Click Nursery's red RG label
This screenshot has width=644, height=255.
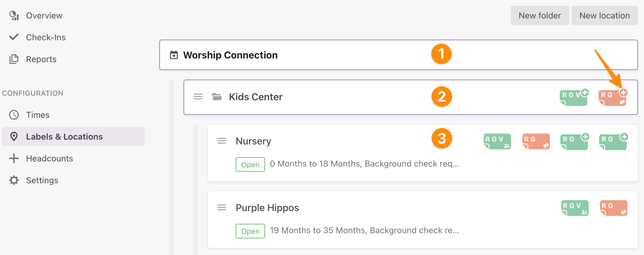coord(536,141)
